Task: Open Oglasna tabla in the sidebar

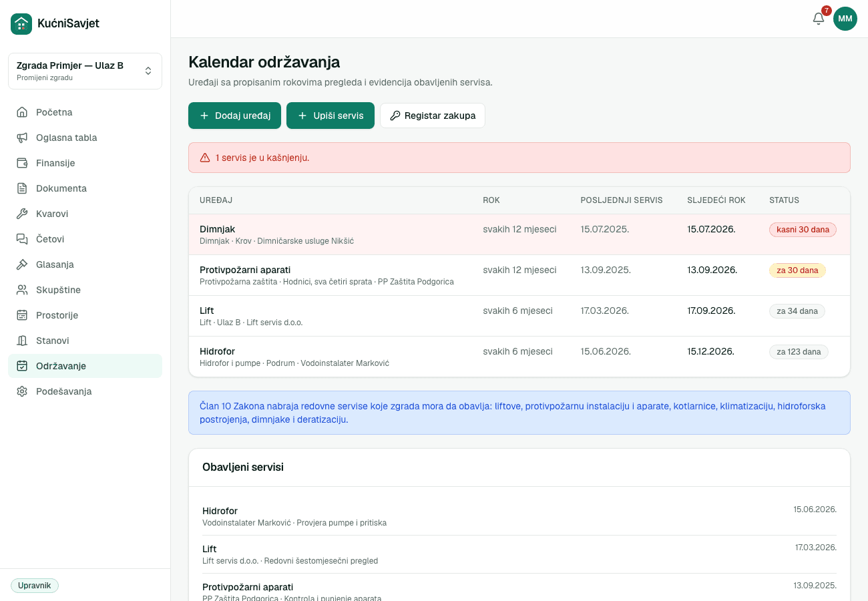Action: point(85,138)
